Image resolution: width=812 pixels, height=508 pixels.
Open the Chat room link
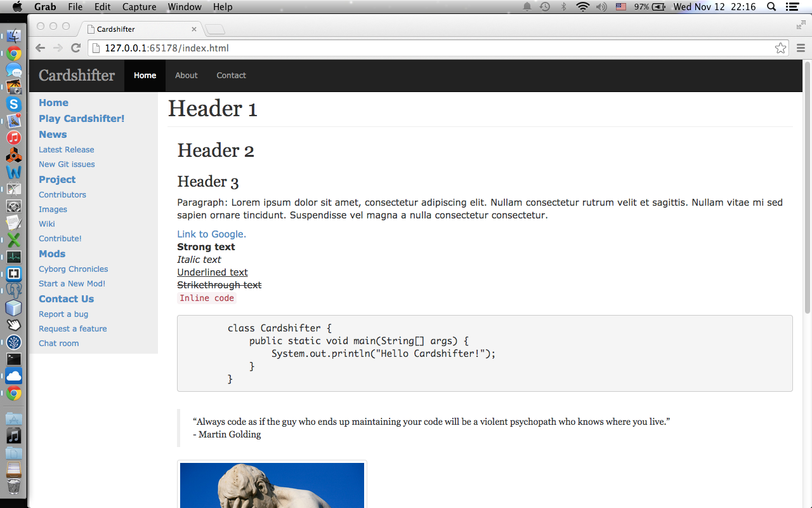click(59, 344)
